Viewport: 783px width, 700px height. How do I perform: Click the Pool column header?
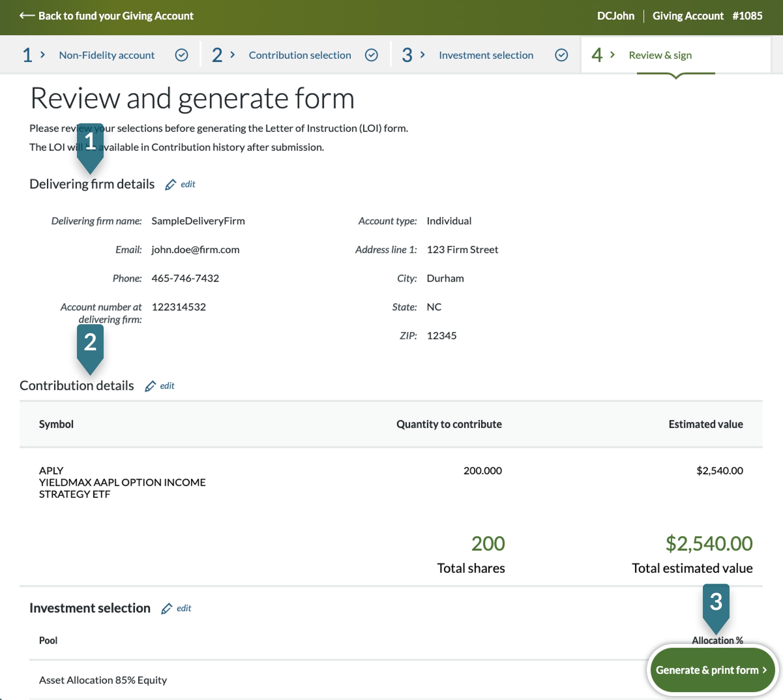[48, 640]
